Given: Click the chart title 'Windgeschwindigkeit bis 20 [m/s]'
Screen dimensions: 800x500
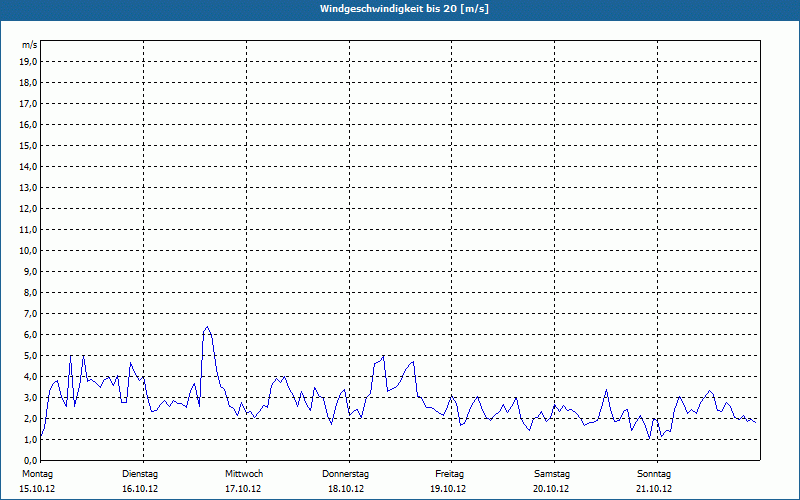Looking at the screenshot, I should [x=404, y=9].
